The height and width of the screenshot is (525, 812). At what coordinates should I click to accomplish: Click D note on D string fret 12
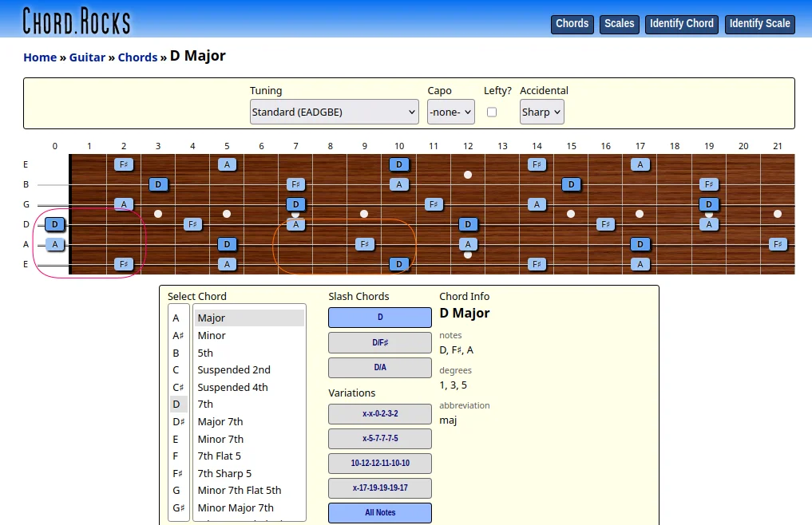468,224
